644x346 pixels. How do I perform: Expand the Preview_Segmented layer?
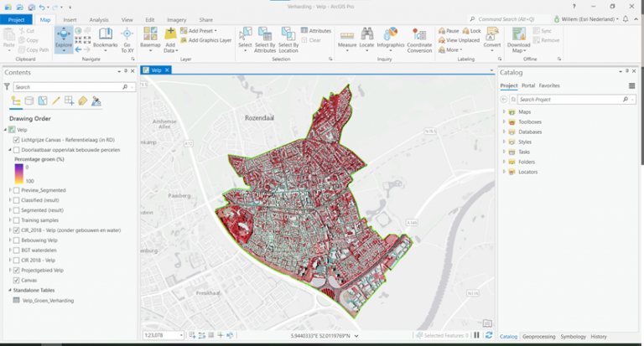tap(10, 190)
